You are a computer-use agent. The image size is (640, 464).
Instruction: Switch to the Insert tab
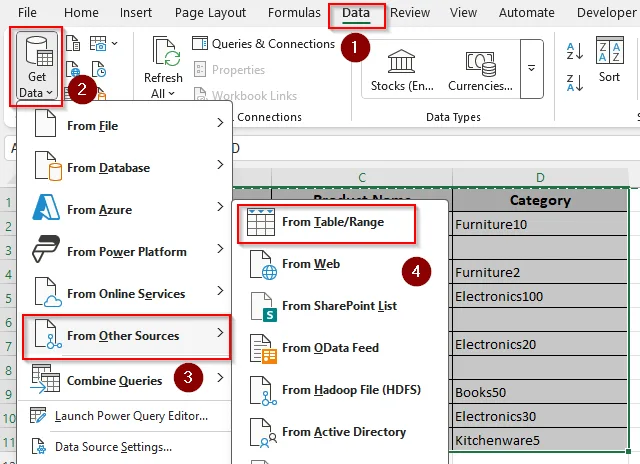coord(136,13)
